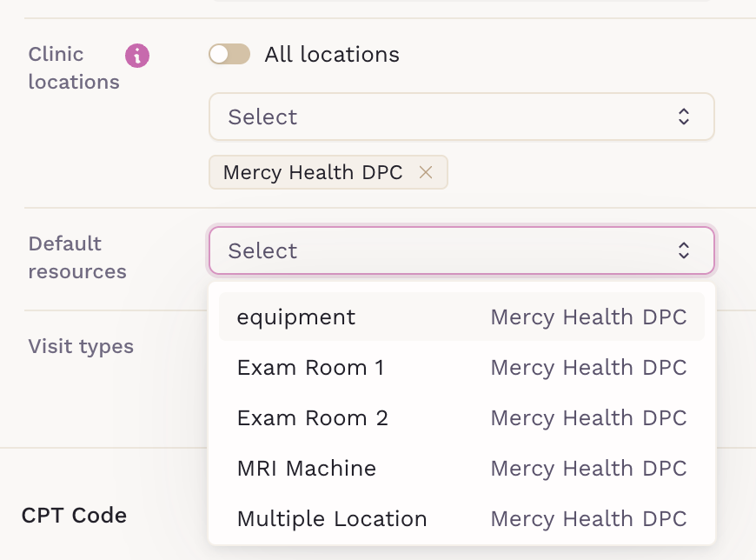The width and height of the screenshot is (756, 560).
Task: Select MRI Machine resource
Action: 306,469
